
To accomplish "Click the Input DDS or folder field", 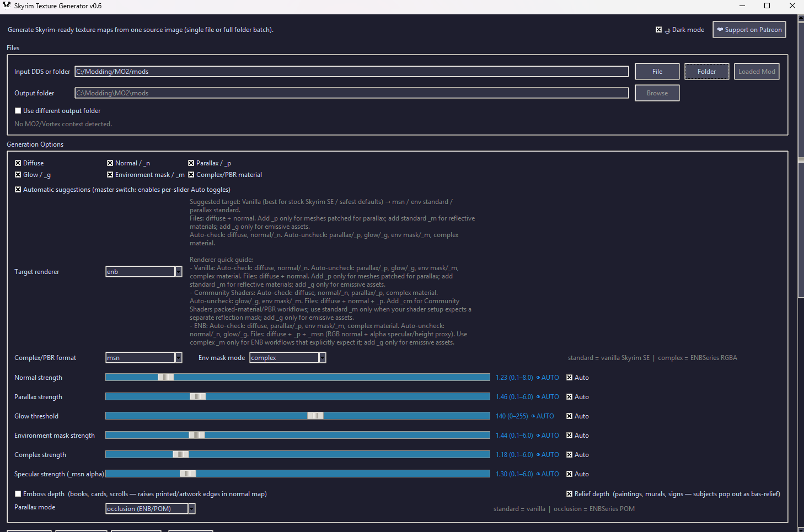I will coord(352,72).
